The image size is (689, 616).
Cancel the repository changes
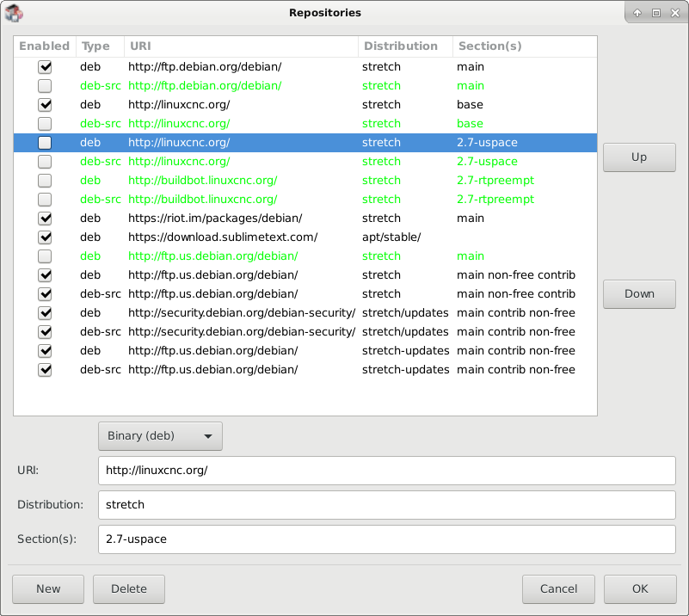(558, 588)
